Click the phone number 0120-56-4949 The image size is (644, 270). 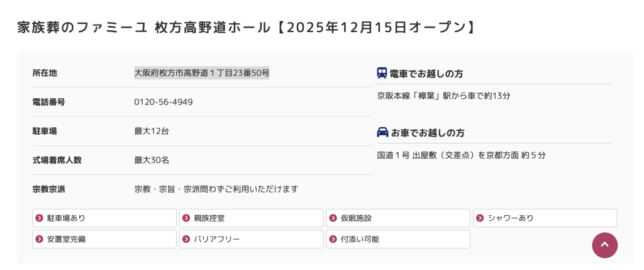(164, 102)
